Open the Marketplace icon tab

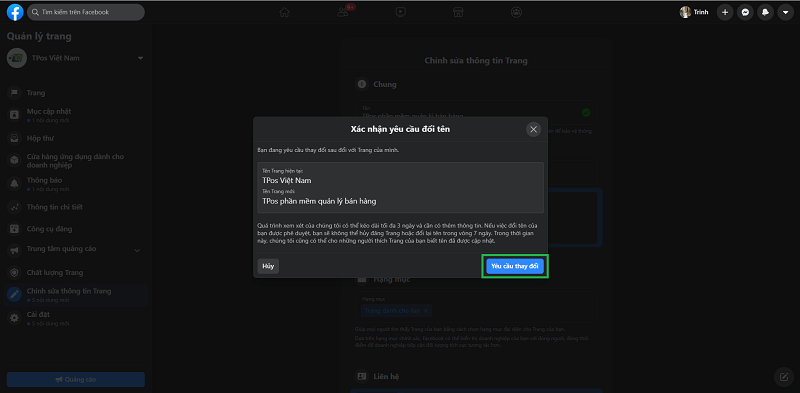click(x=459, y=12)
